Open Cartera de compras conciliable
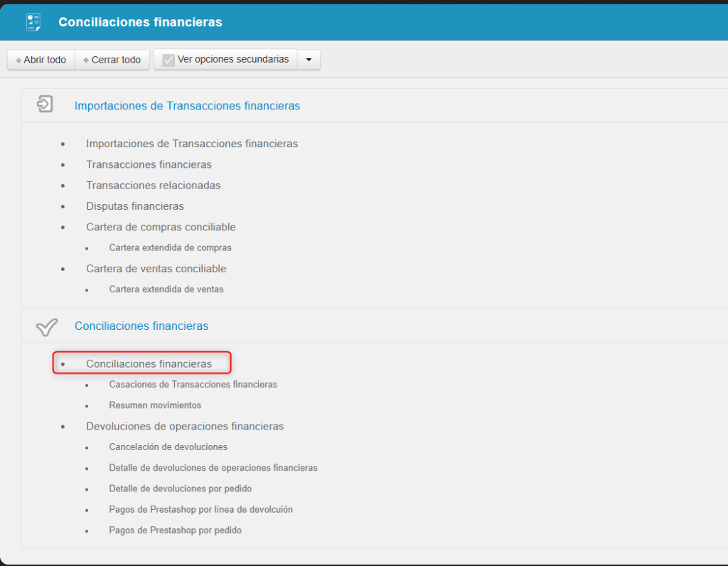Image resolution: width=728 pixels, height=566 pixels. click(161, 227)
